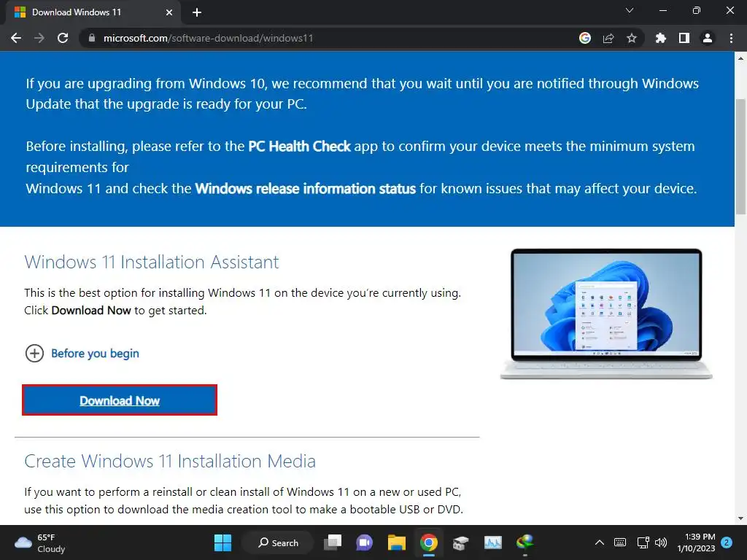This screenshot has width=747, height=560.
Task: Click the Create Windows 11 Installation Media heading
Action: point(169,461)
